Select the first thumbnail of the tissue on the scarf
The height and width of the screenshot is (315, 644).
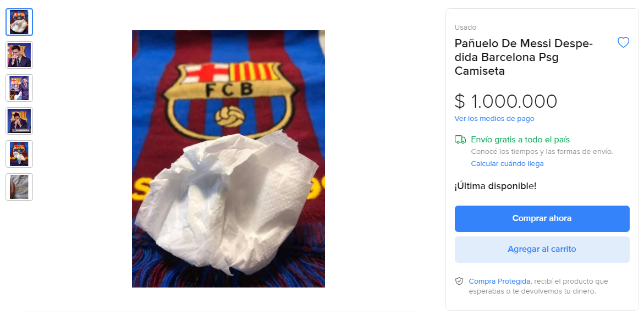19,22
